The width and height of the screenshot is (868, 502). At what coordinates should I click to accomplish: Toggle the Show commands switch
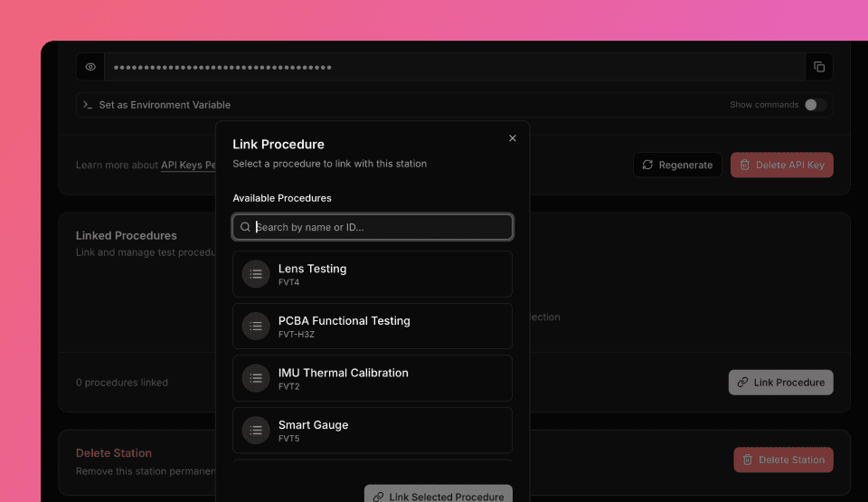815,105
